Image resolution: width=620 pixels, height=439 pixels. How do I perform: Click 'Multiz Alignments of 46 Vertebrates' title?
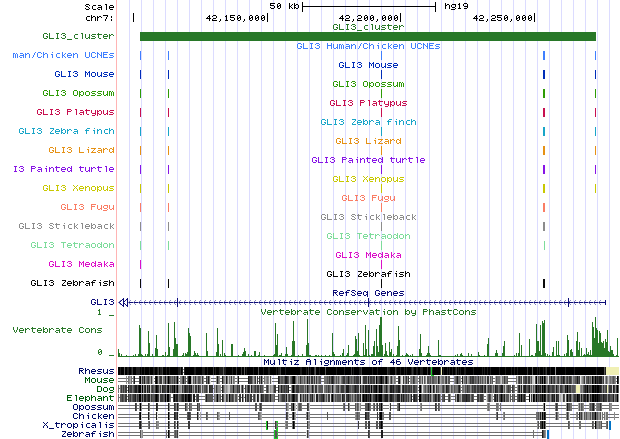pos(368,361)
